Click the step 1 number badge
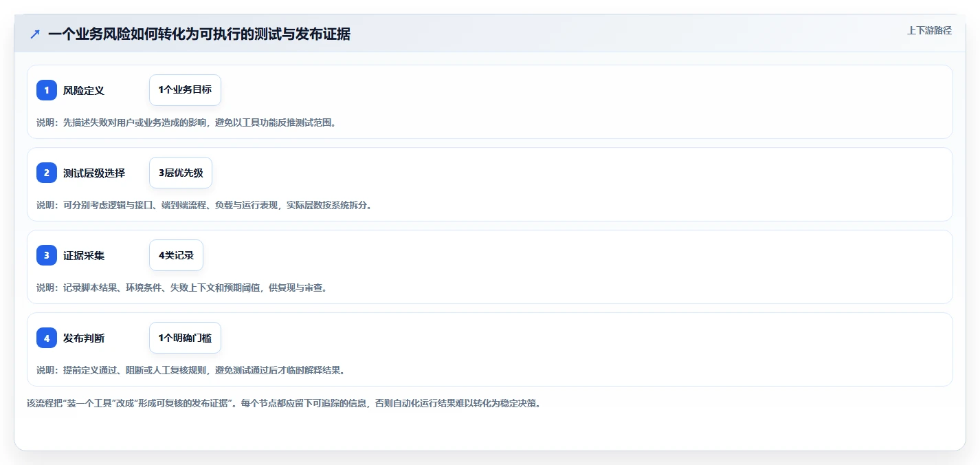This screenshot has height=465, width=980. (47, 90)
